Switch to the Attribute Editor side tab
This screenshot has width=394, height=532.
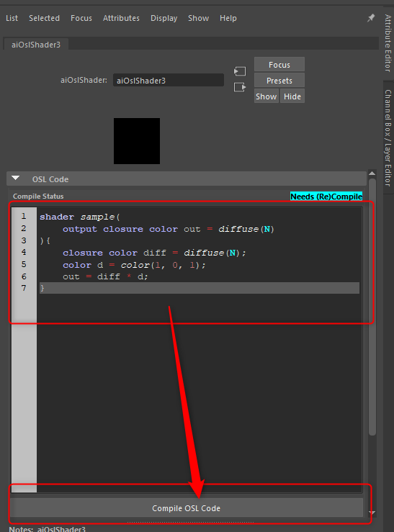pos(388,43)
